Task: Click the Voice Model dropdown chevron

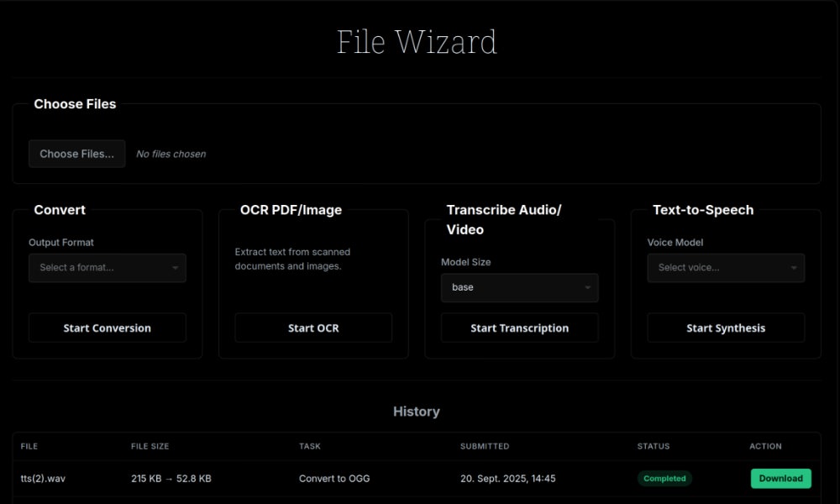Action: [793, 267]
